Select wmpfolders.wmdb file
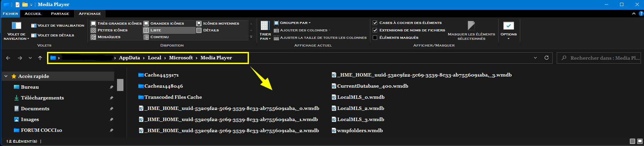Image resolution: width=644 pixels, height=146 pixels. click(357, 130)
